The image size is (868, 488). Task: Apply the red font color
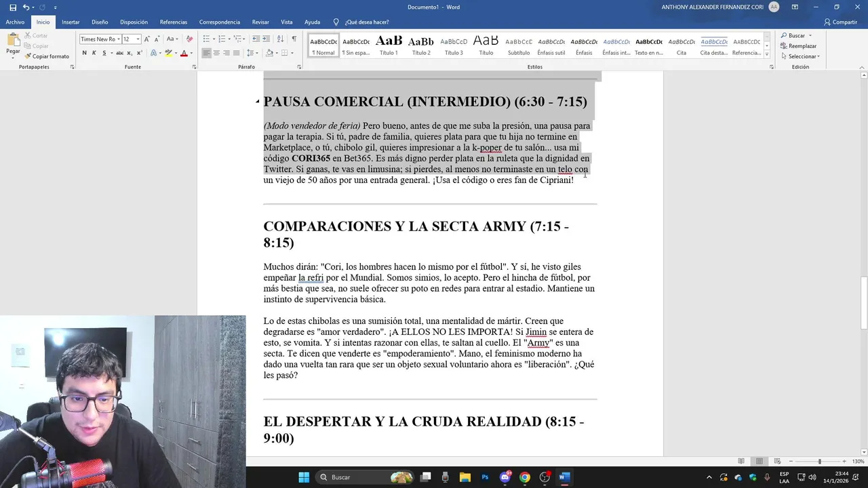click(184, 53)
